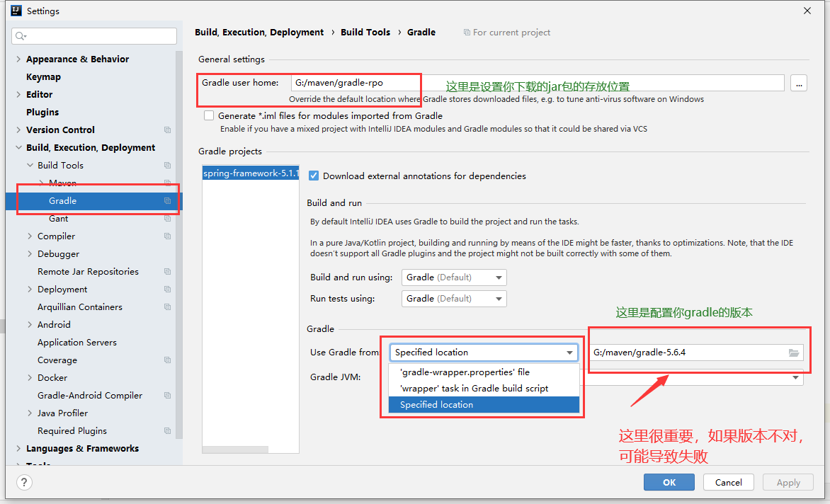Select the spring-framework project in Gradle projects list
This screenshot has height=504, width=830.
(251, 173)
